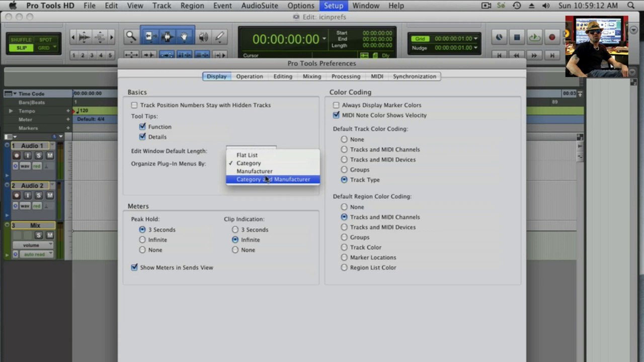Screen dimensions: 644x362
Task: Choose Manufacturer in plug-in menu dropdown
Action: point(273,171)
